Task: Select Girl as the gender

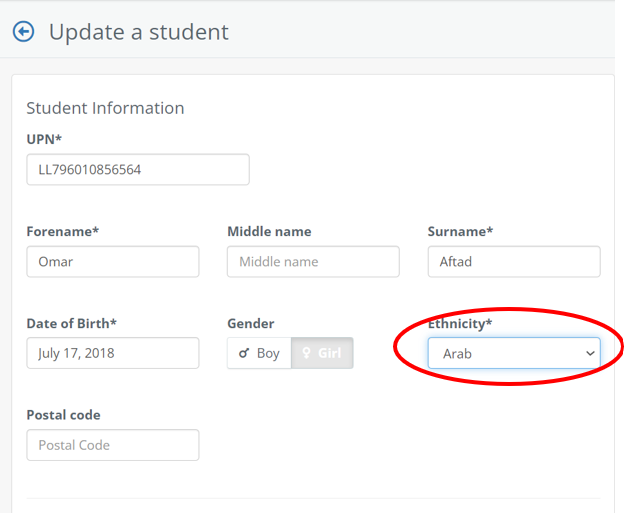Action: (322, 353)
